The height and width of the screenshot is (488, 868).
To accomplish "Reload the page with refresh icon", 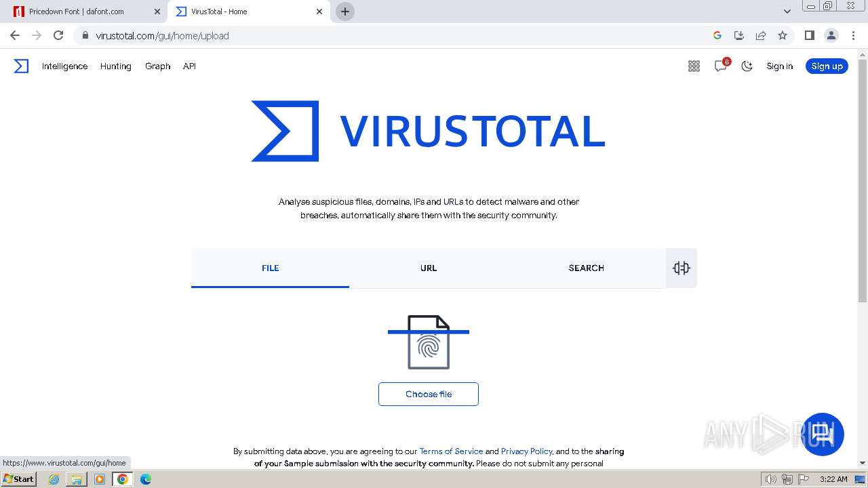I will 58,35.
